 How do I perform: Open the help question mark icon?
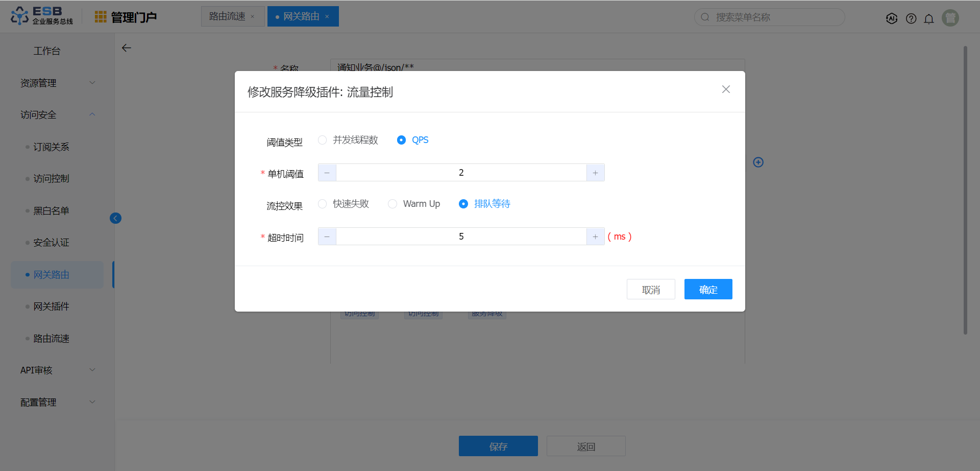911,18
